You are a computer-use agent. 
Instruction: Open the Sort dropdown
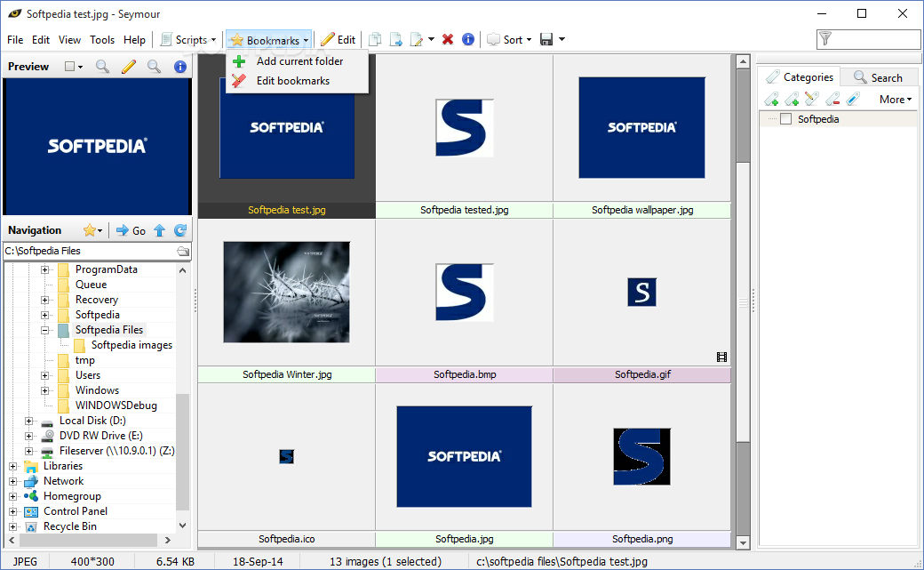[x=509, y=39]
